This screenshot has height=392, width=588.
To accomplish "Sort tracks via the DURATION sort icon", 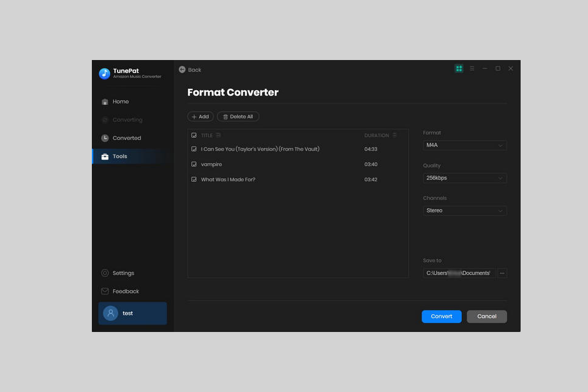I will click(394, 135).
